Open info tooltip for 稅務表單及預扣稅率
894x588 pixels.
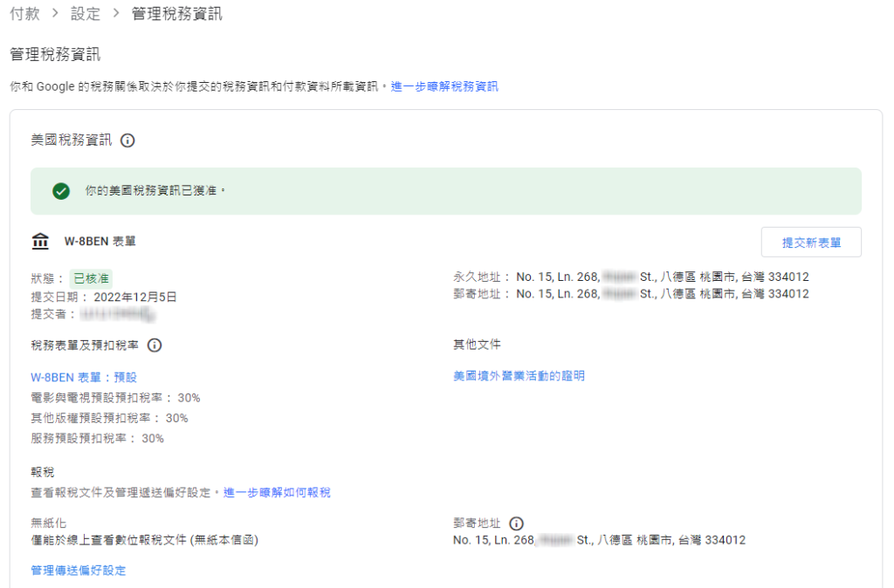coord(155,345)
